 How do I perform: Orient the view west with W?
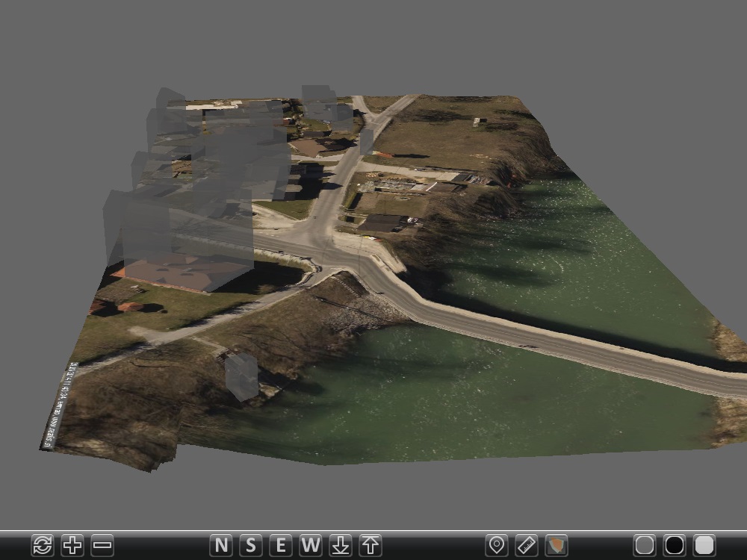(x=311, y=545)
